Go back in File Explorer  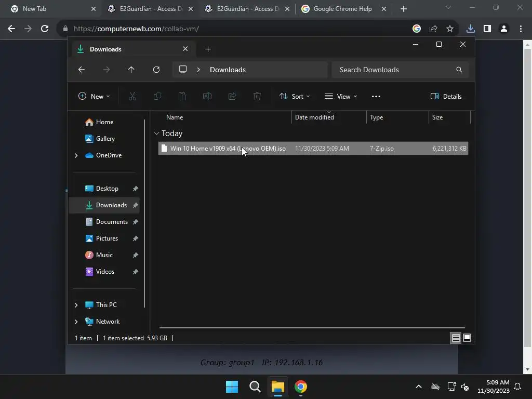point(82,70)
